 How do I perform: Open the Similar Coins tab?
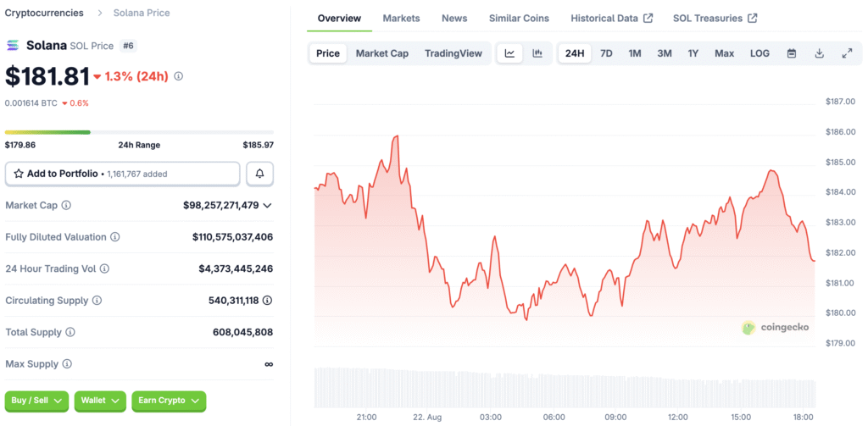click(520, 19)
